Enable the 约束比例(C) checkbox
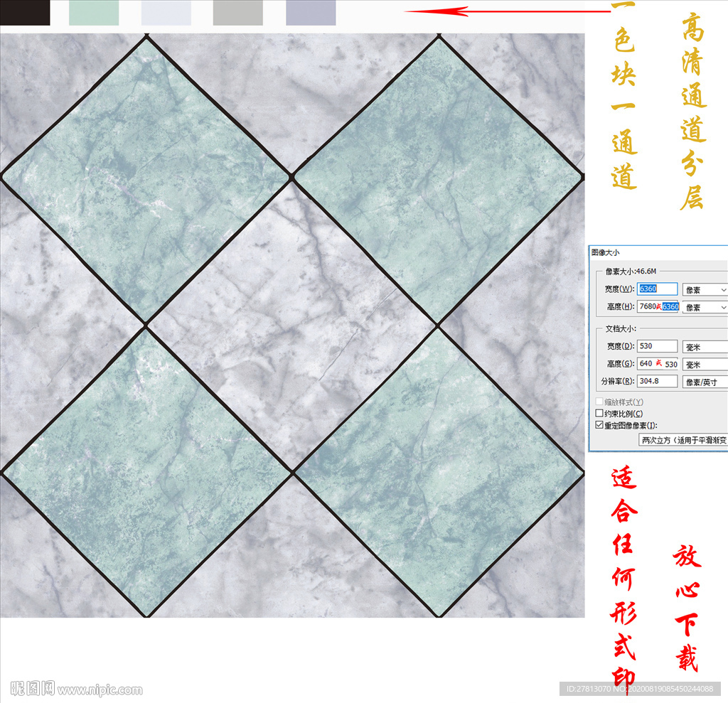Image resolution: width=728 pixels, height=703 pixels. [x=599, y=413]
